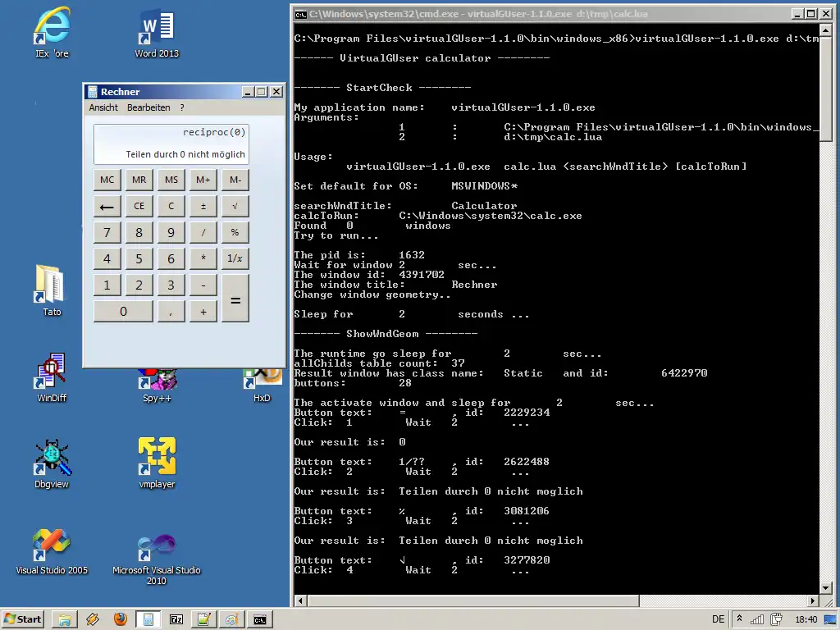Click the 7 digit button
Viewport: 840px width, 630px height.
[107, 232]
